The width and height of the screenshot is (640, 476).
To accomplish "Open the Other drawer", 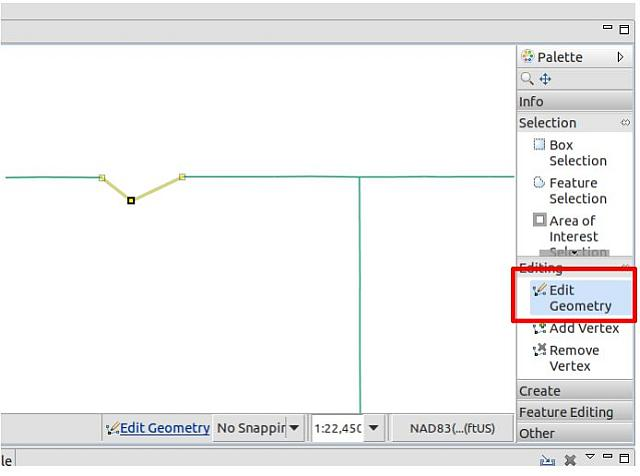I will point(575,433).
